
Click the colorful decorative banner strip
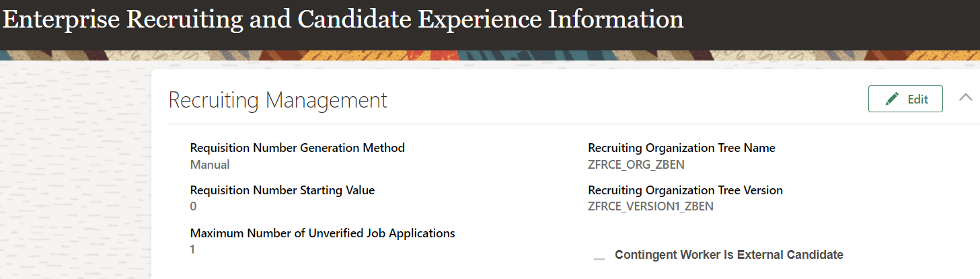click(471, 55)
